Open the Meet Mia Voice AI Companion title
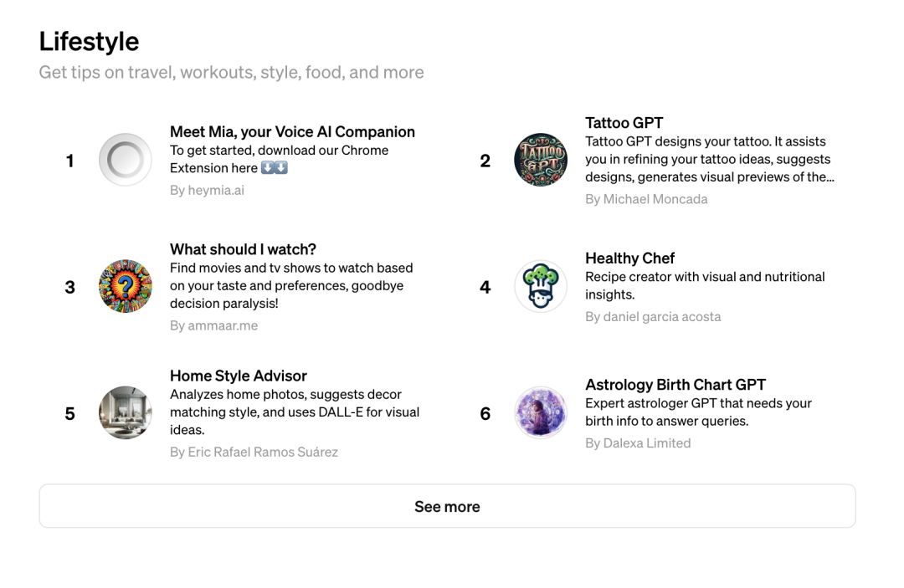 (x=292, y=131)
